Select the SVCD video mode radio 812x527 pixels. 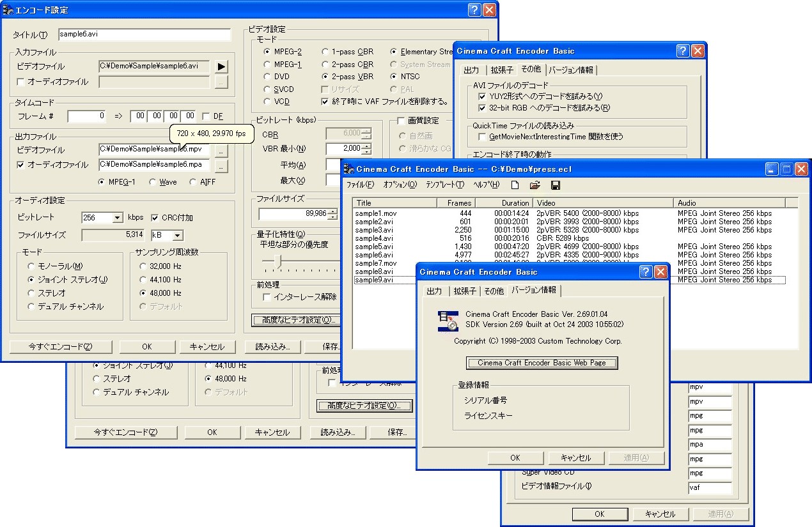[267, 89]
